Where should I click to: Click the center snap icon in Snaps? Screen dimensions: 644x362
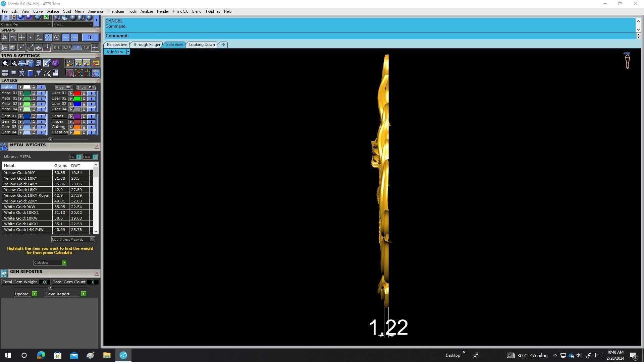point(57,38)
